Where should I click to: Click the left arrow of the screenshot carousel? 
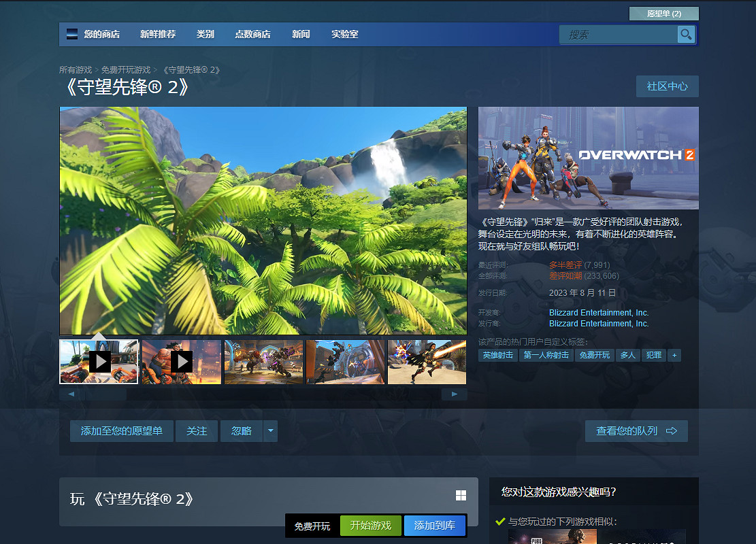[x=71, y=393]
